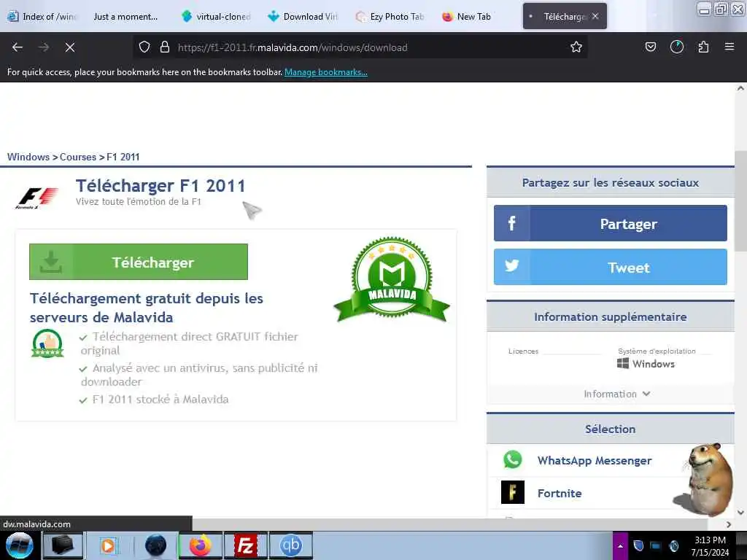Click the scroll up arrow
The height and width of the screenshot is (560, 747).
tap(740, 88)
